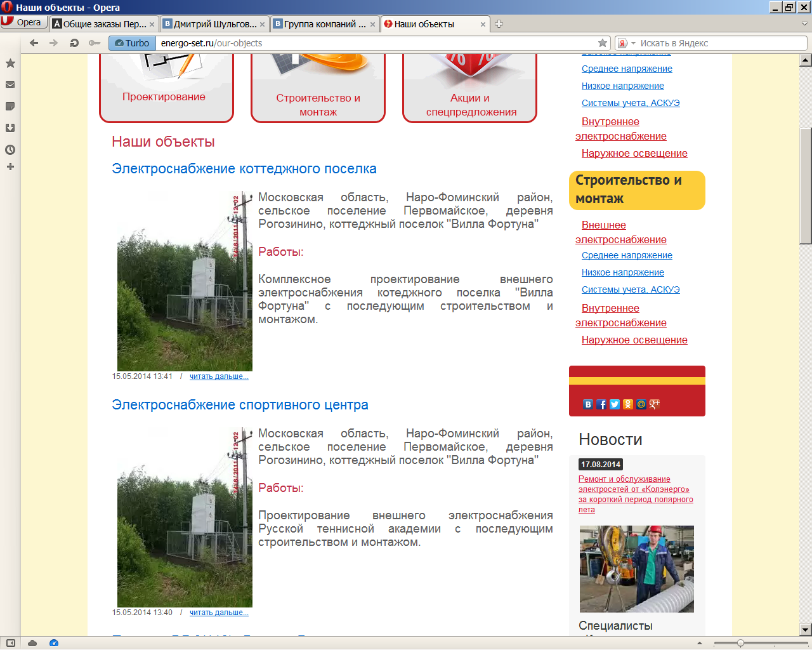Click the vertical scrollbar down arrow
Screen dimensions: 812x650
click(x=806, y=630)
